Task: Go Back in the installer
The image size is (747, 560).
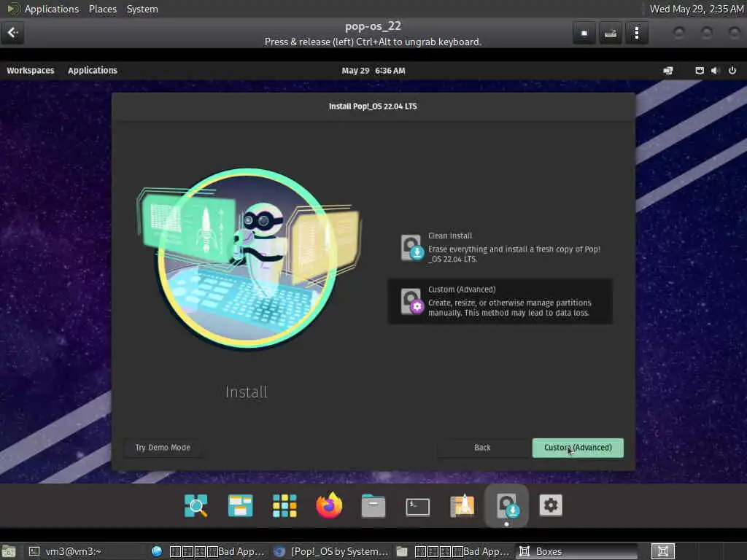Action: [482, 448]
